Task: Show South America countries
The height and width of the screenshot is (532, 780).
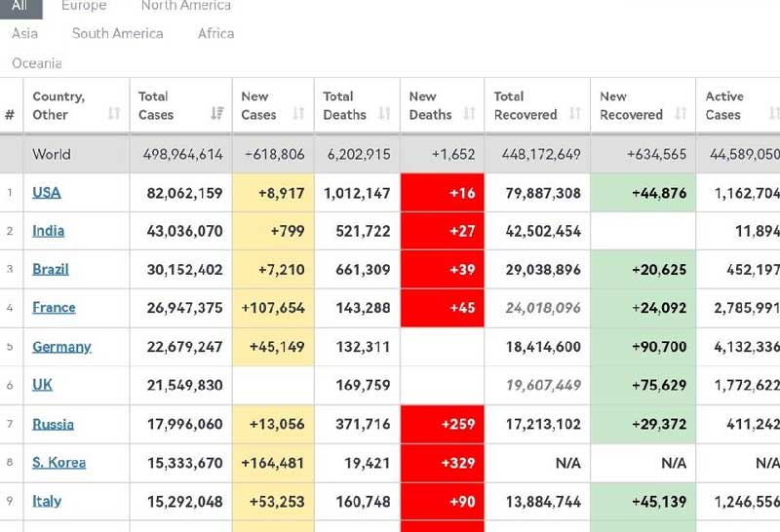Action: pos(117,33)
